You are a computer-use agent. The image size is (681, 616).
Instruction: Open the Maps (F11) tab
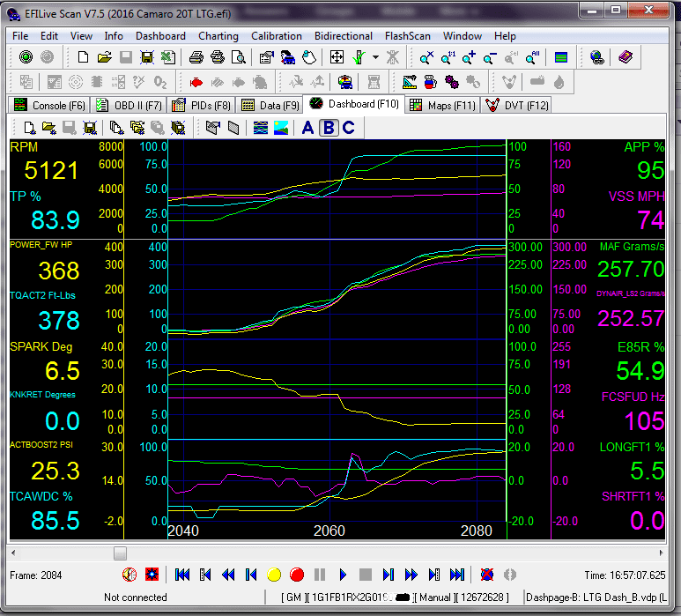click(441, 105)
